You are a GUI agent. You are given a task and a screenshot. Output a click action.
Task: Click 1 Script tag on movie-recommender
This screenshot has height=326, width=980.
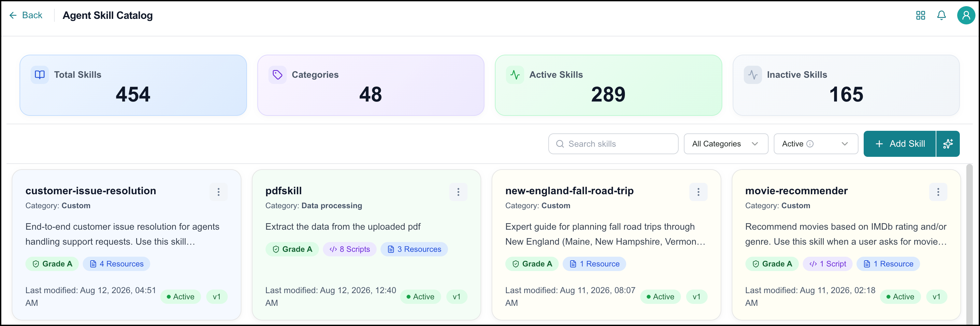[828, 264]
